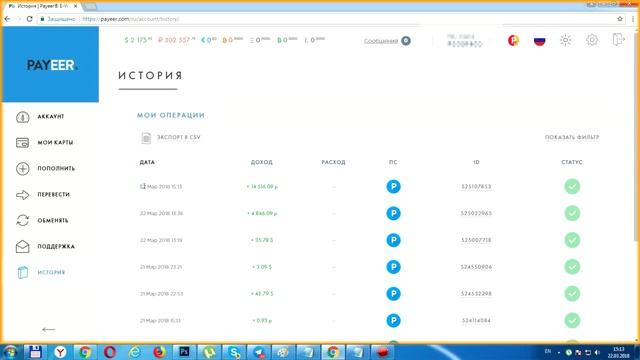Click the Доход column header

pyautogui.click(x=262, y=162)
